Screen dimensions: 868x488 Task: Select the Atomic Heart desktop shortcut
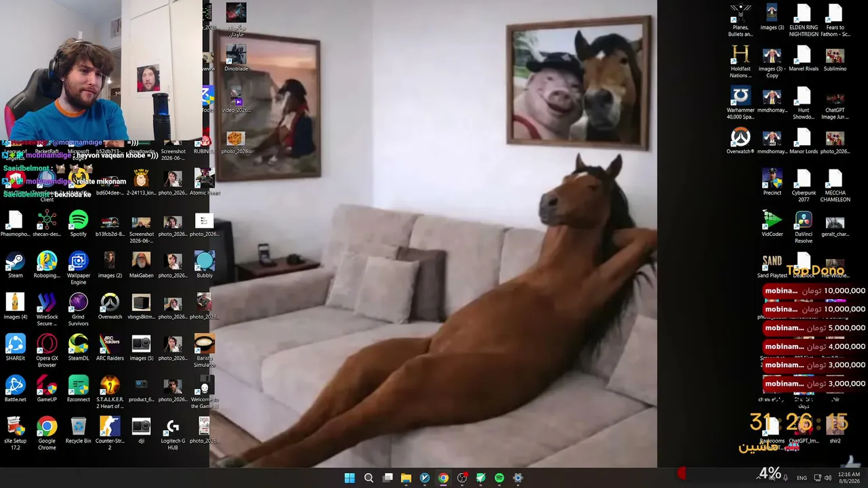click(x=204, y=183)
